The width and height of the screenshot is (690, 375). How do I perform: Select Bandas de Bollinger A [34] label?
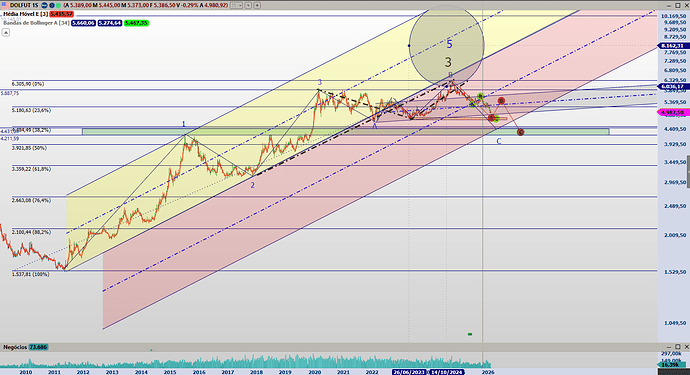point(36,23)
